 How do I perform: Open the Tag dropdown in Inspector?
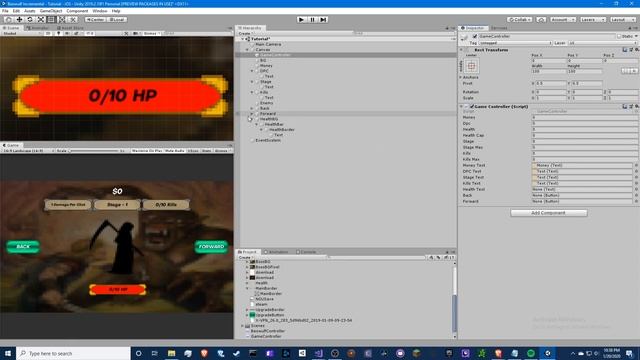click(x=515, y=43)
